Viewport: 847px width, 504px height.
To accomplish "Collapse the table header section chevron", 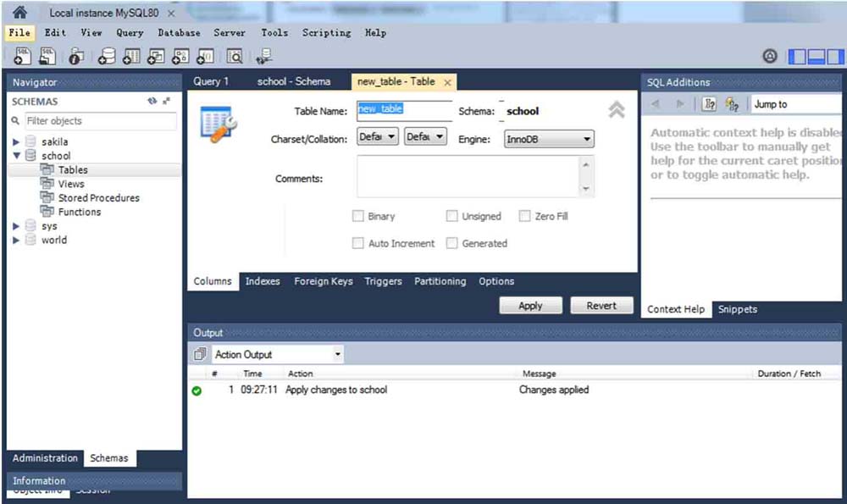I will coord(617,109).
